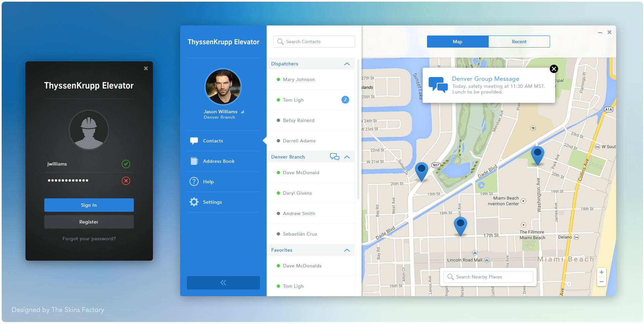The height and width of the screenshot is (324, 644).
Task: Select contact Darrell Adams
Action: click(x=311, y=141)
